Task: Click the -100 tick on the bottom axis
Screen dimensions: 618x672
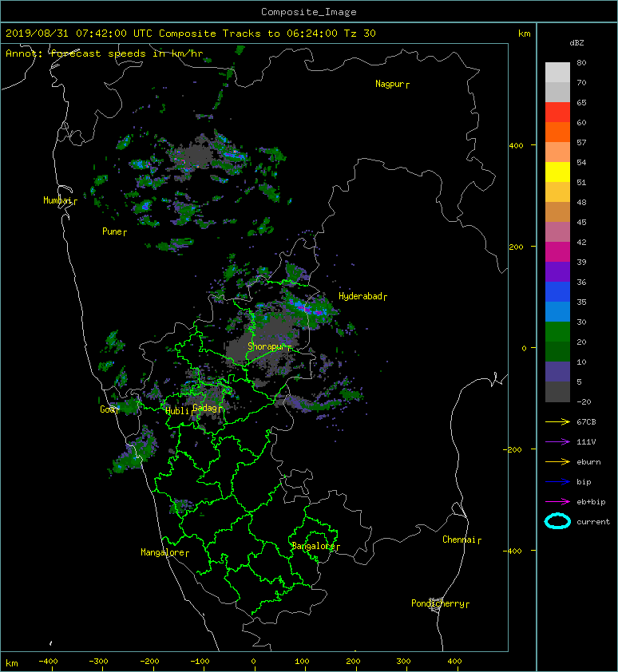Action: (200, 662)
